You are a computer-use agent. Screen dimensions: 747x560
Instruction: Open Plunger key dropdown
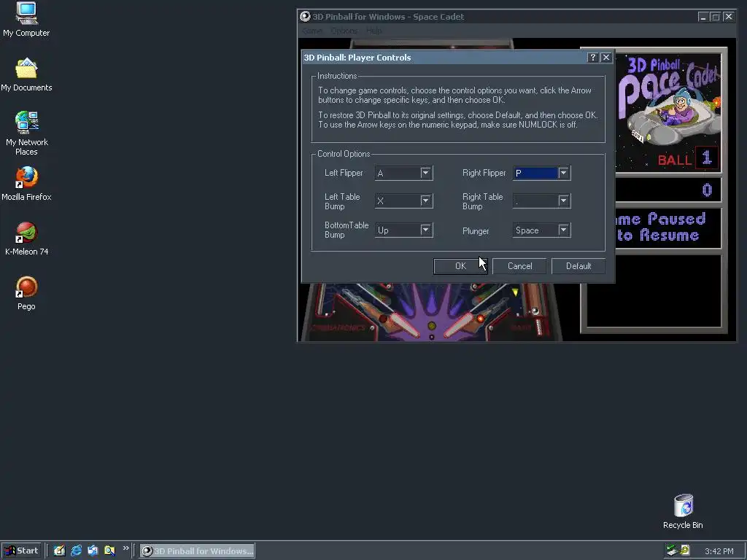tap(564, 230)
